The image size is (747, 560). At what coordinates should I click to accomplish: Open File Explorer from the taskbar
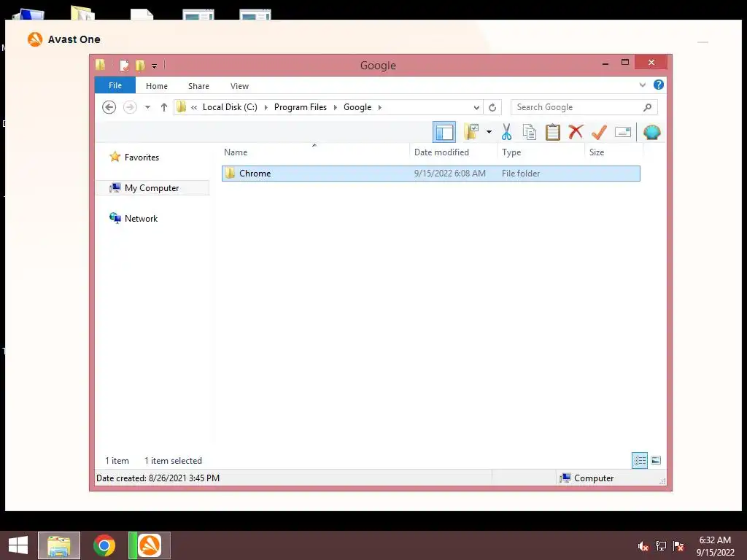click(x=59, y=545)
